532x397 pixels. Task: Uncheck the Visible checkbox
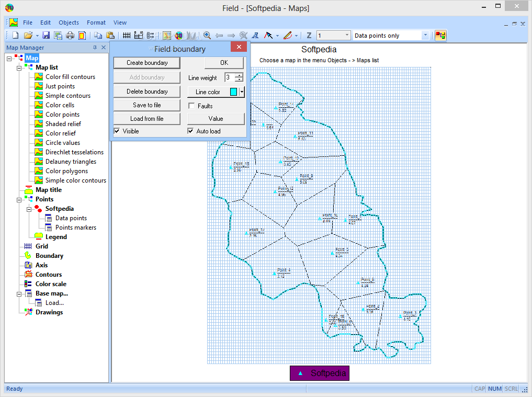(117, 131)
